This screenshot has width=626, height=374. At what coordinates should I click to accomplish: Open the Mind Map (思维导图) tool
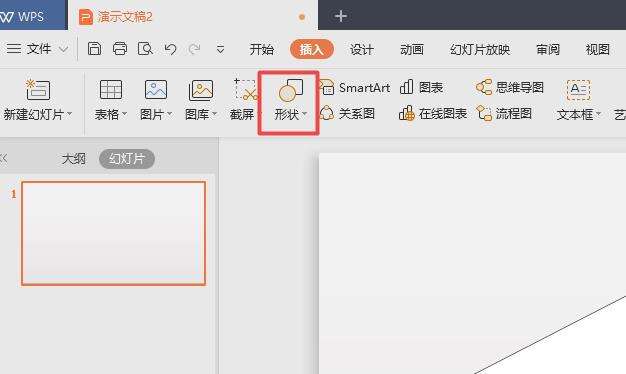pos(510,87)
